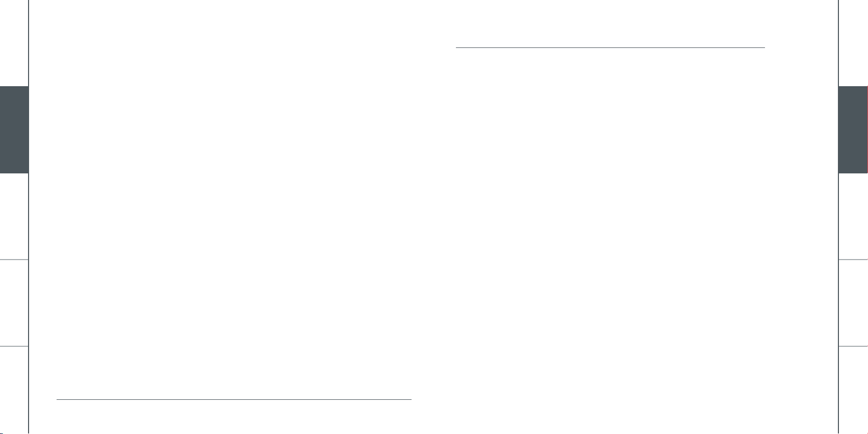Select the dark highlighted tab on right edge
This screenshot has width=868, height=434.
pyautogui.click(x=853, y=130)
